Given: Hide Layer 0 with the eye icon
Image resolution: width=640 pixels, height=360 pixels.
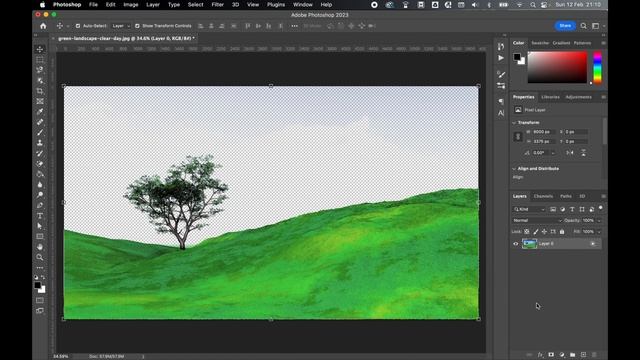Looking at the screenshot, I should (516, 244).
